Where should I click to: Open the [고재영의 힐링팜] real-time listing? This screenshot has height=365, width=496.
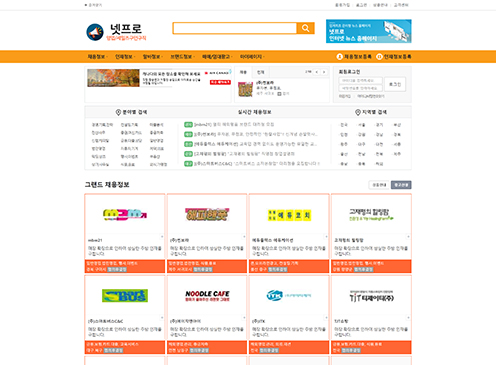pos(244,154)
